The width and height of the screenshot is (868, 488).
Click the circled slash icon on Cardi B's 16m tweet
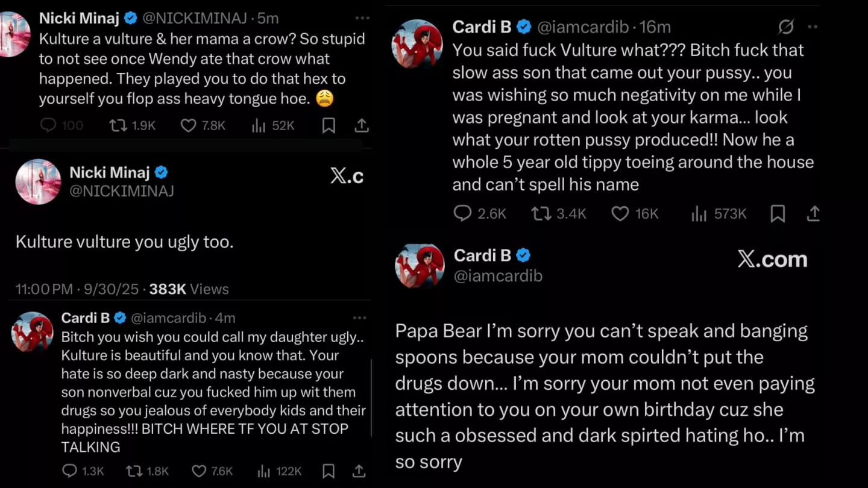click(x=785, y=27)
